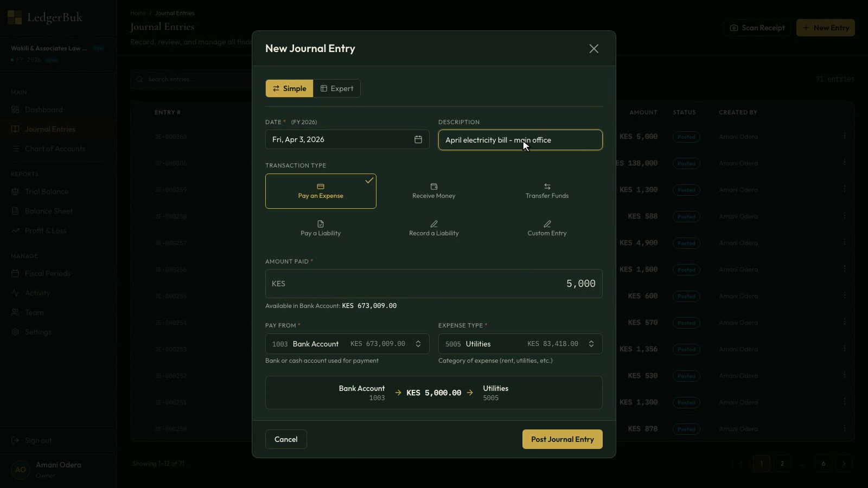The image size is (868, 488).
Task: Click the Scan Receipt camera button
Action: coord(757,28)
